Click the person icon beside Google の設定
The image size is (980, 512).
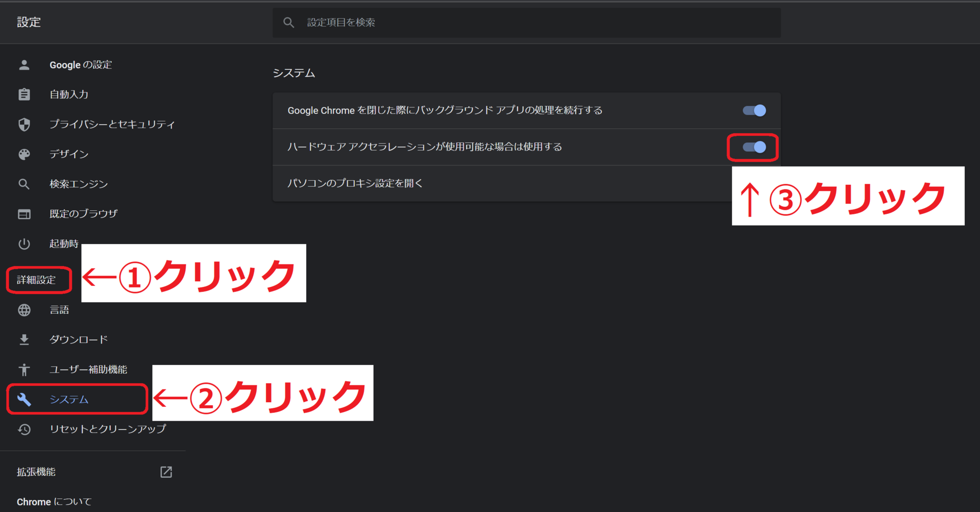point(24,65)
